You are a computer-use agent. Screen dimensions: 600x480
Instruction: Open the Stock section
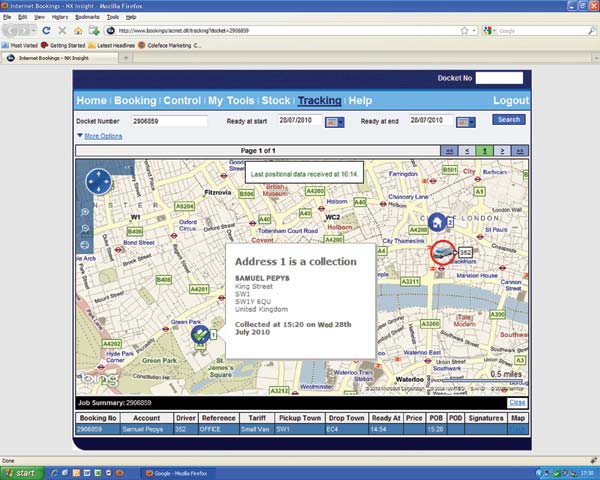[276, 100]
